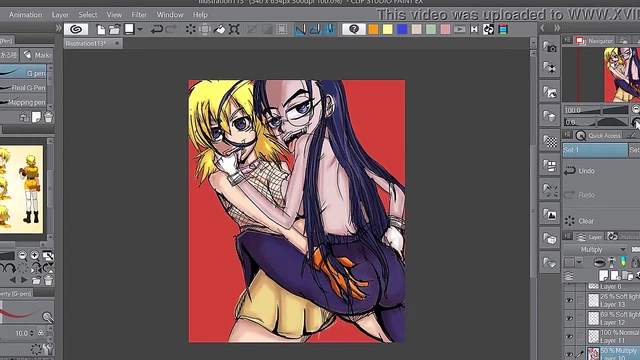
Task: Open the Multiply blending mode dropdown
Action: pos(595,249)
